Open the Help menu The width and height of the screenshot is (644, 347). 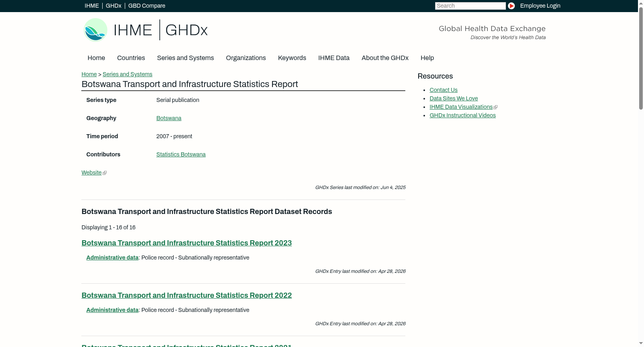[x=427, y=58]
